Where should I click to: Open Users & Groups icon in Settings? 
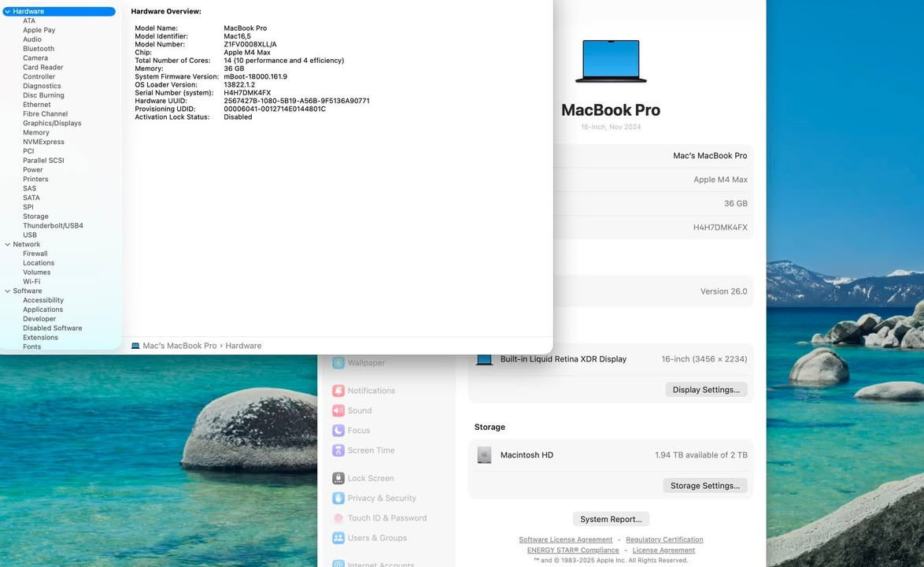(x=338, y=538)
